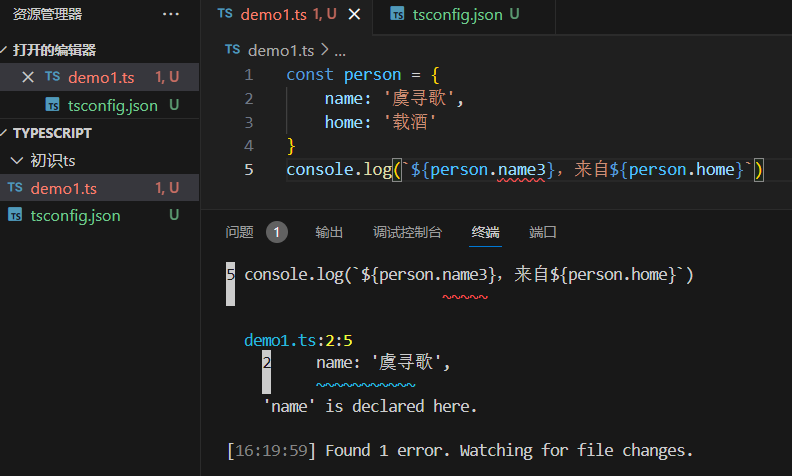Viewport: 792px width, 476px height.
Task: Click line number 5 in the editor gutter
Action: point(249,169)
